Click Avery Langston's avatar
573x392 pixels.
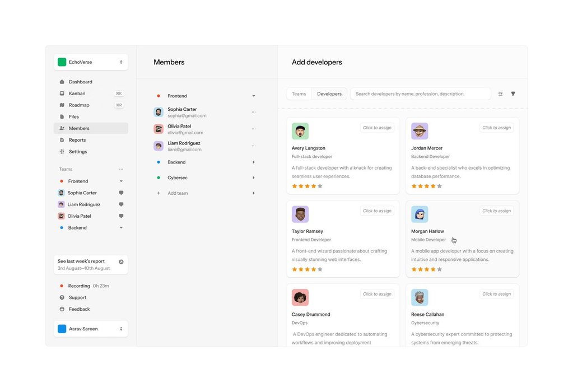(300, 131)
